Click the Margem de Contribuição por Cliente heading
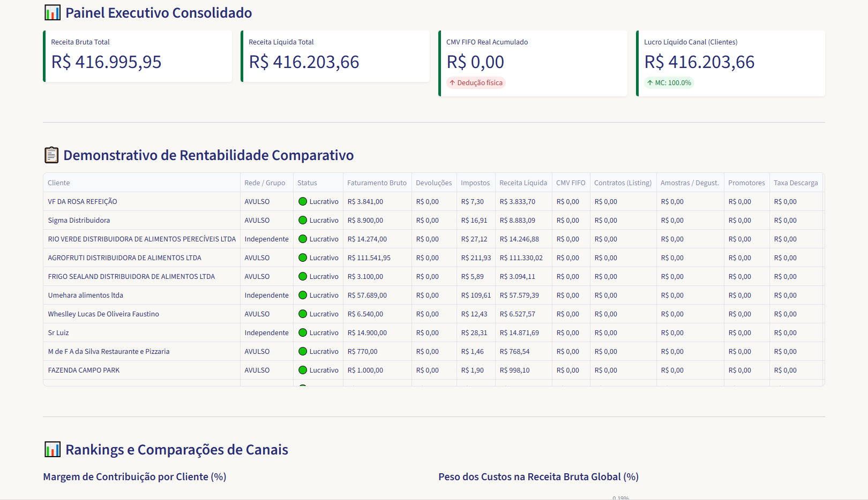 point(134,476)
